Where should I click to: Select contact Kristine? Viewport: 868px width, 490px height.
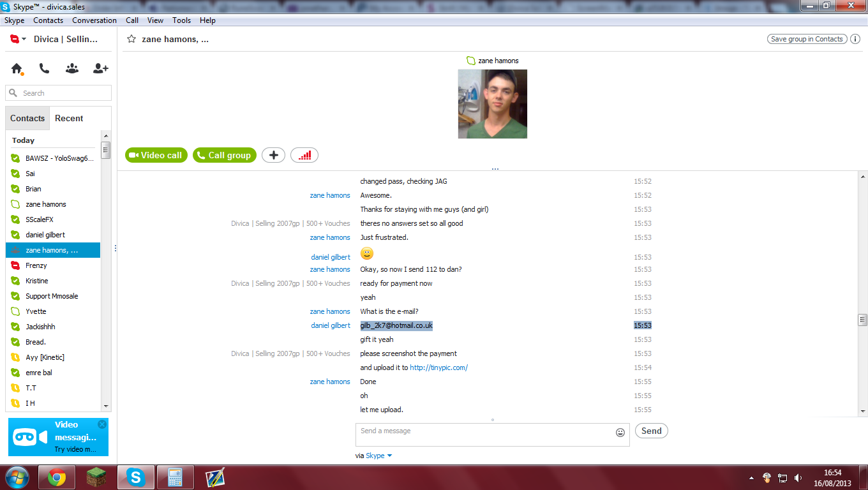click(x=53, y=281)
